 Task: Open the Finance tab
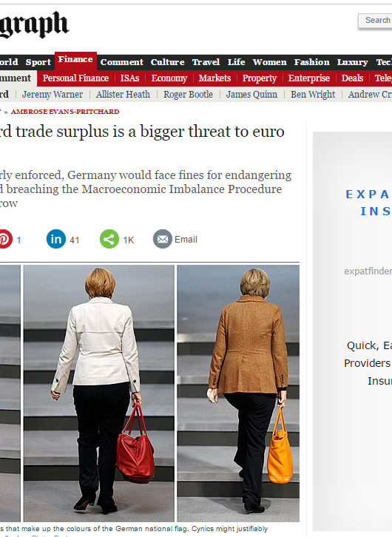point(75,61)
